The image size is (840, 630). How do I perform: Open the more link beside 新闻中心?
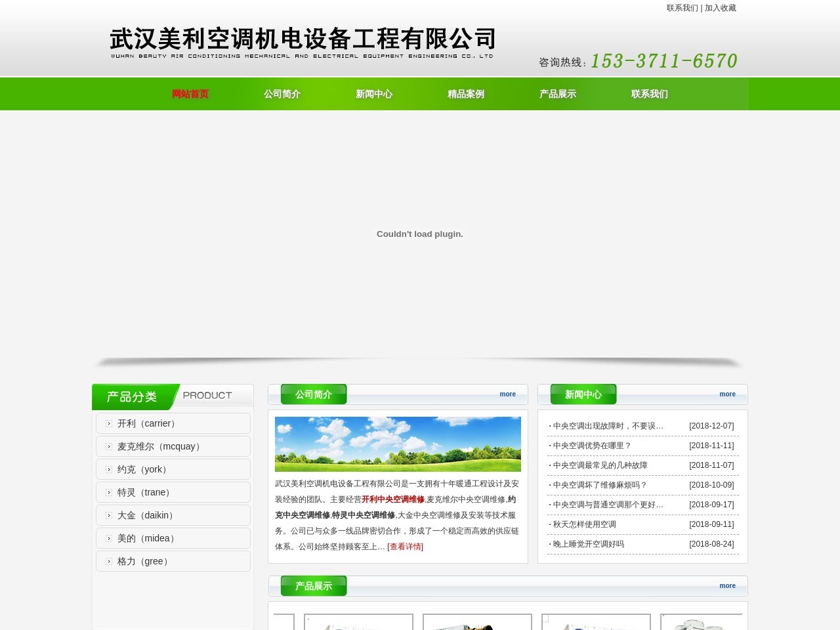tap(727, 394)
